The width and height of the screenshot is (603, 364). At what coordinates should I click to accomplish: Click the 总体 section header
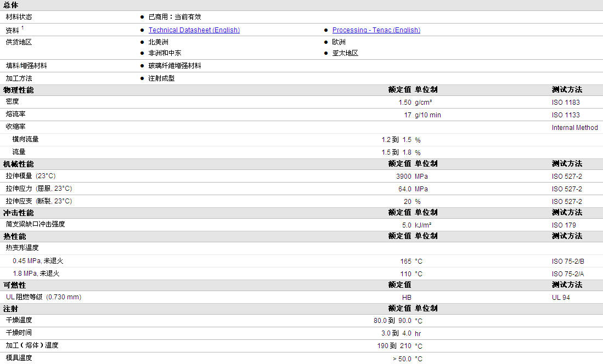tap(11, 5)
